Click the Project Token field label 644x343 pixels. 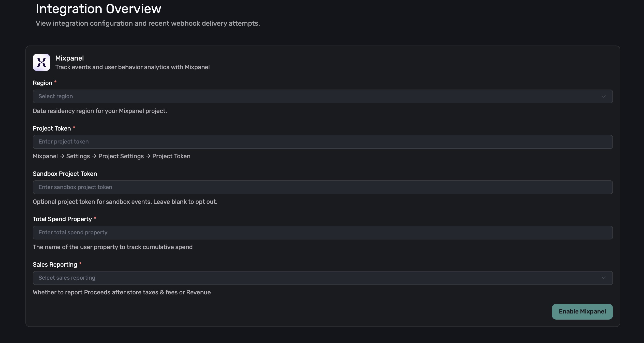click(52, 128)
